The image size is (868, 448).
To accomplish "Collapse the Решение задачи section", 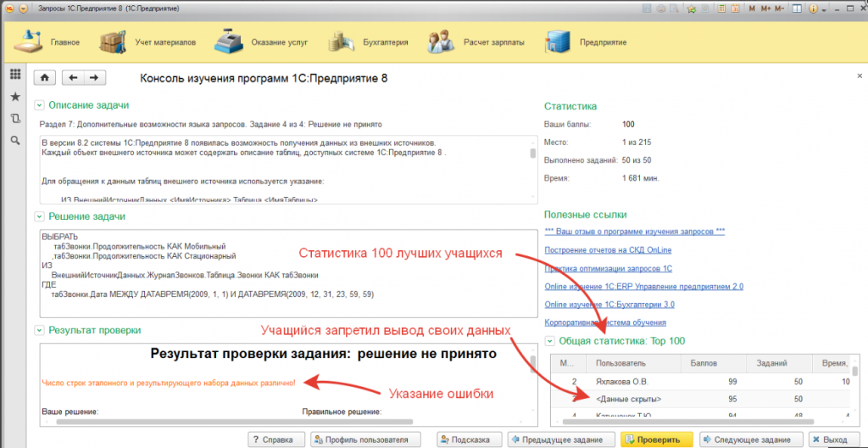I will click(39, 216).
